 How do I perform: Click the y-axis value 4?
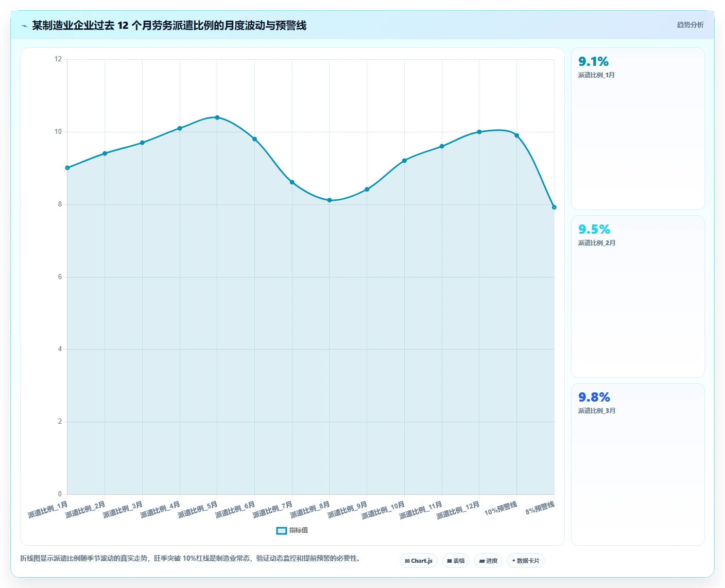pos(60,349)
